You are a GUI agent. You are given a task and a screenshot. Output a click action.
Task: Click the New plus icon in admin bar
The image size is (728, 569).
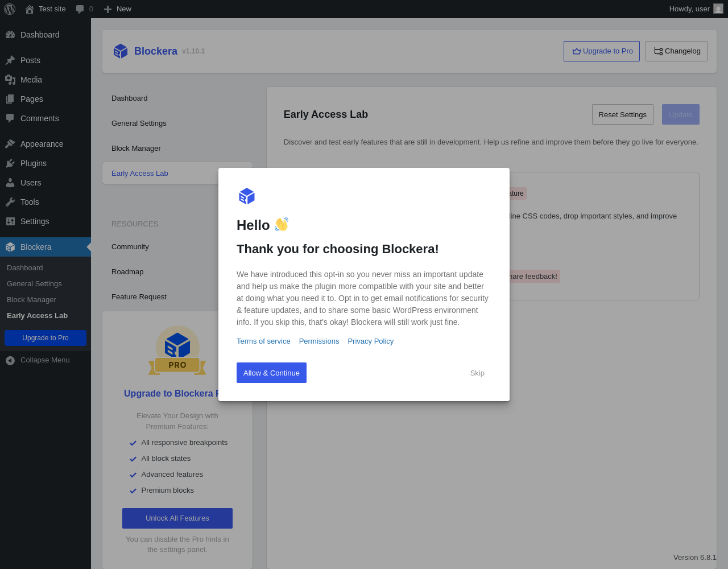[x=107, y=9]
